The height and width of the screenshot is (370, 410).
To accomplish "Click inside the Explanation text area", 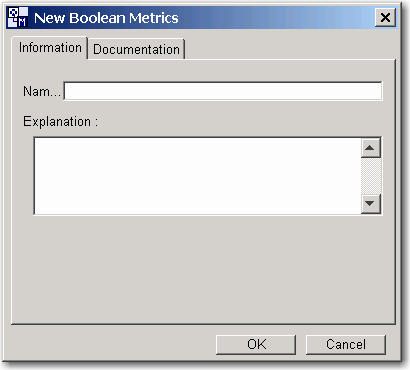I will (198, 176).
